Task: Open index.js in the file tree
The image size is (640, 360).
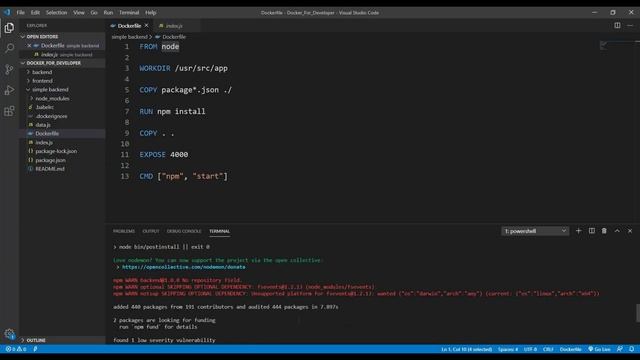Action: (44, 142)
